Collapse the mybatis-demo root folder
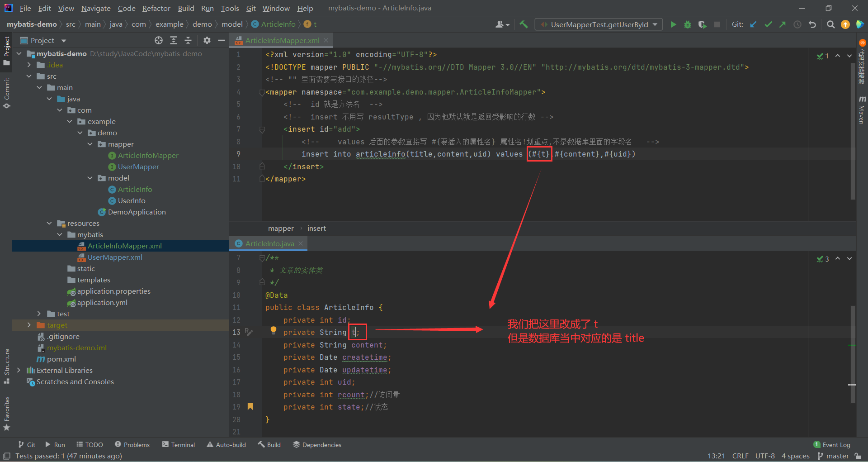Viewport: 868px width, 462px height. point(19,53)
